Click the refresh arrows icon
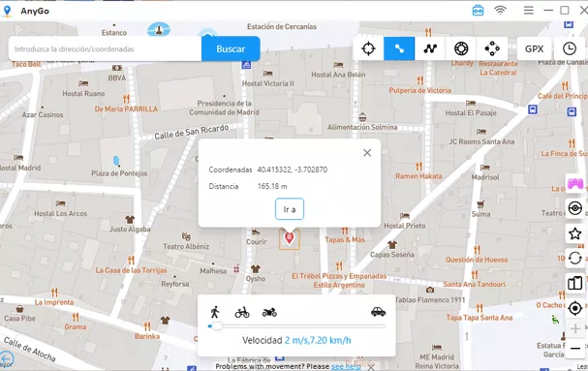Image resolution: width=588 pixels, height=371 pixels. (x=574, y=258)
